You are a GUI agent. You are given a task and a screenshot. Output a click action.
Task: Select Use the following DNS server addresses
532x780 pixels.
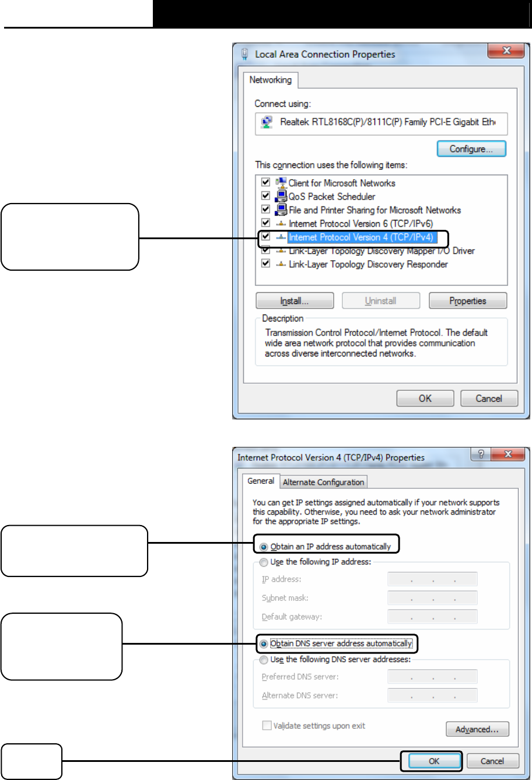(335, 659)
